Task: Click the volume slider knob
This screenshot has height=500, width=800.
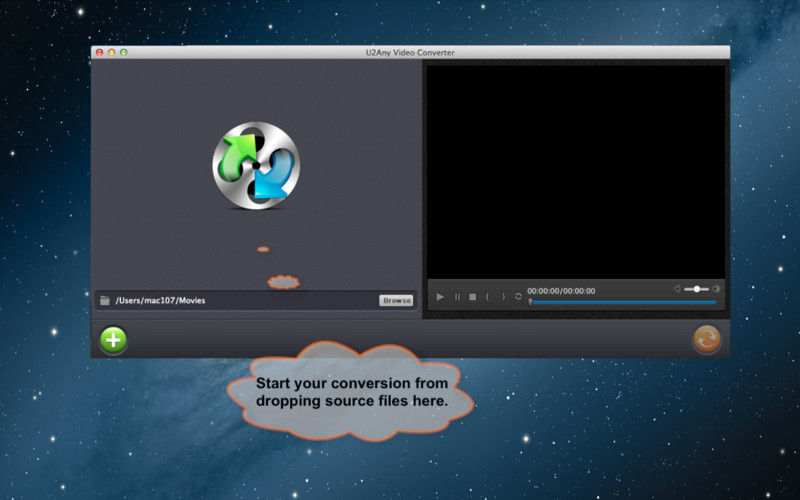Action: [x=696, y=289]
